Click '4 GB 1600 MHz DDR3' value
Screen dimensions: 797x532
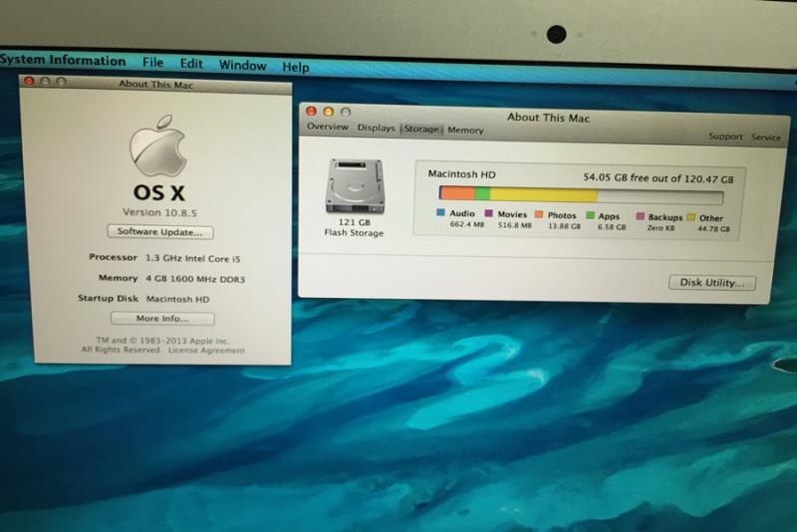[x=195, y=279]
